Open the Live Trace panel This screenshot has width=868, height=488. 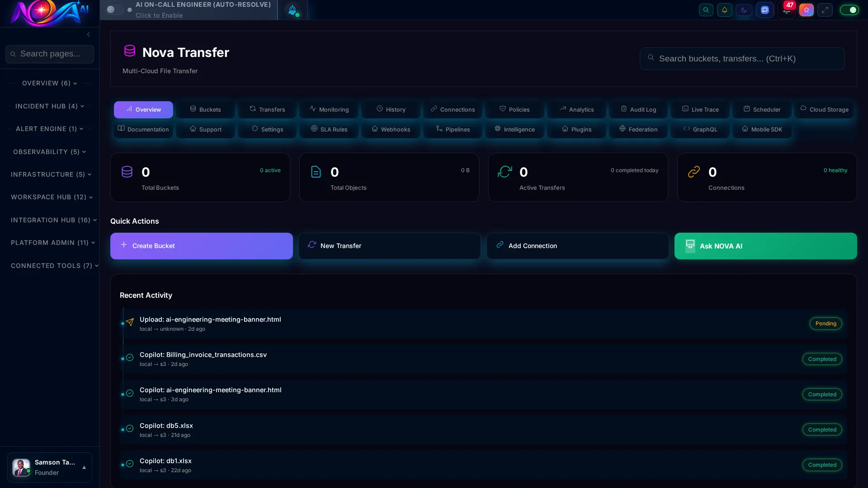(x=700, y=109)
